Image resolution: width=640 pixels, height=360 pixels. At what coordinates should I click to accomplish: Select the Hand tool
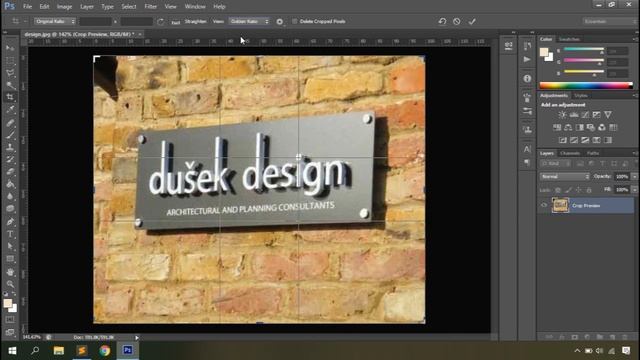click(x=10, y=272)
